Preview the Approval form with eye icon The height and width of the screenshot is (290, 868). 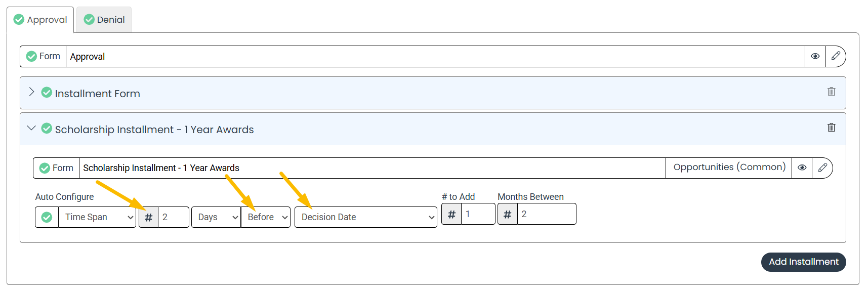coord(815,56)
